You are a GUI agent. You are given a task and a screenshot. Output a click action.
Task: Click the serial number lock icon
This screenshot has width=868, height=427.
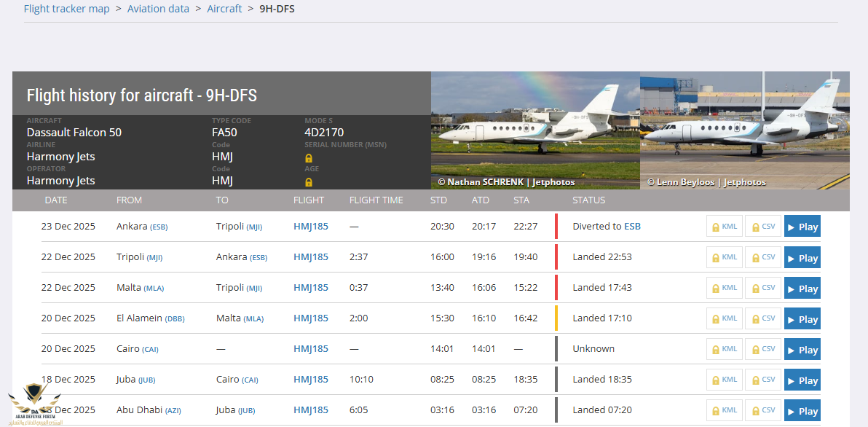[309, 158]
